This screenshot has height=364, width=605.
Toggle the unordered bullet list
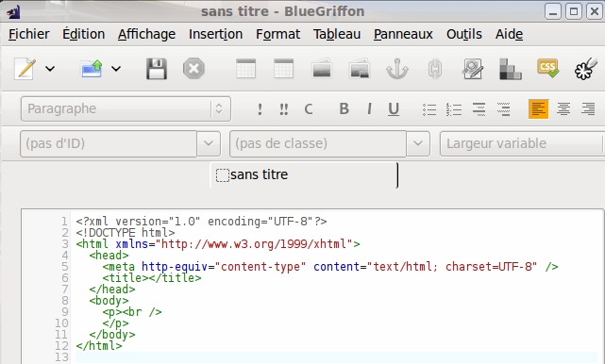point(429,109)
